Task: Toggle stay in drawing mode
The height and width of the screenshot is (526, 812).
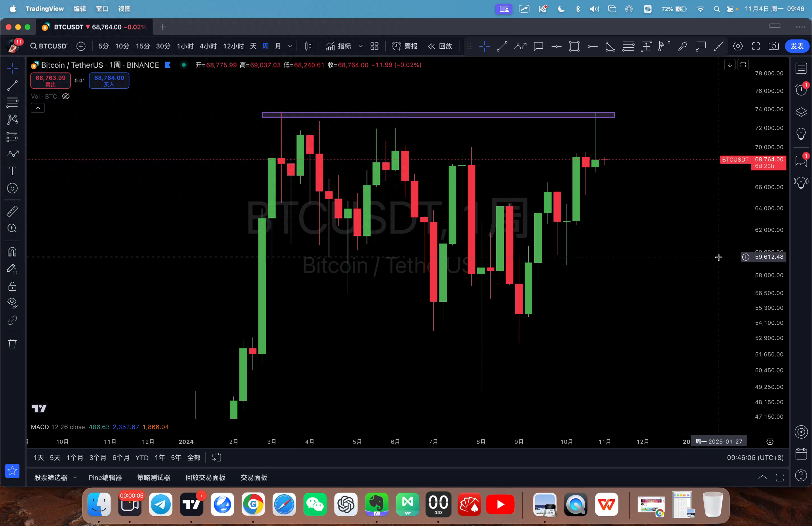Action: point(13,269)
